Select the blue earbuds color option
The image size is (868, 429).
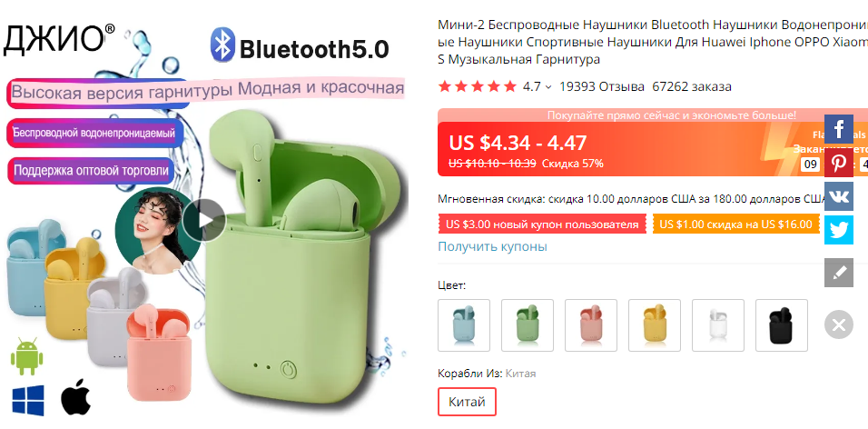464,325
